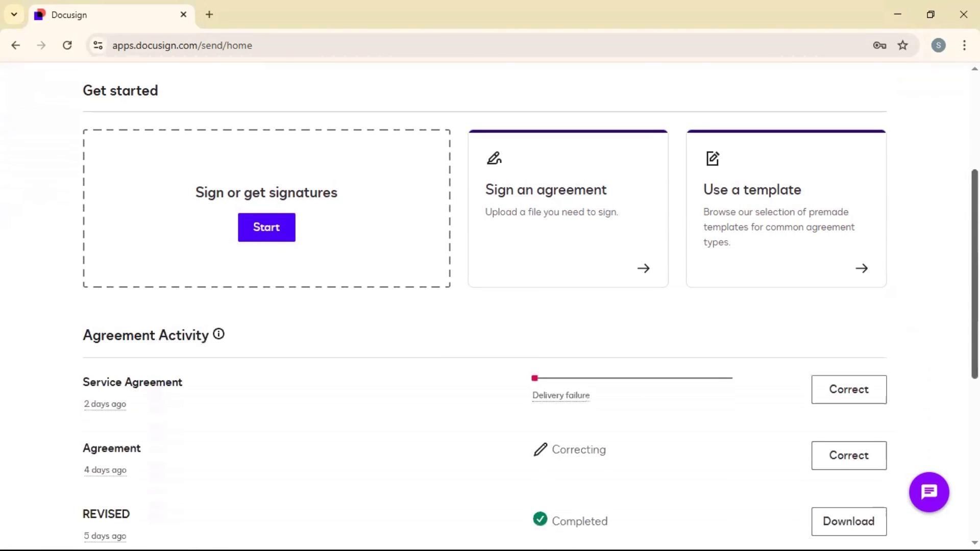Bookmark this page with star icon

(x=903, y=45)
